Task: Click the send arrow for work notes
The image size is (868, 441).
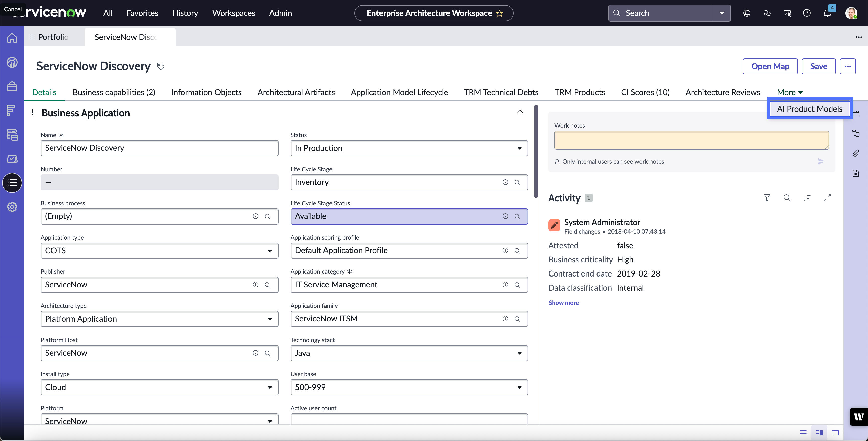Action: point(821,162)
